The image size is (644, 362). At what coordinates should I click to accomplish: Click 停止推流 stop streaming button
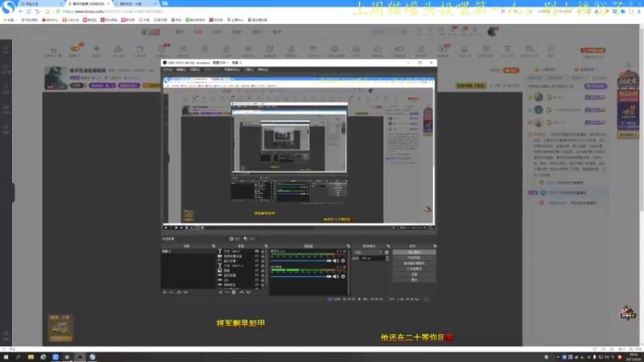414,252
